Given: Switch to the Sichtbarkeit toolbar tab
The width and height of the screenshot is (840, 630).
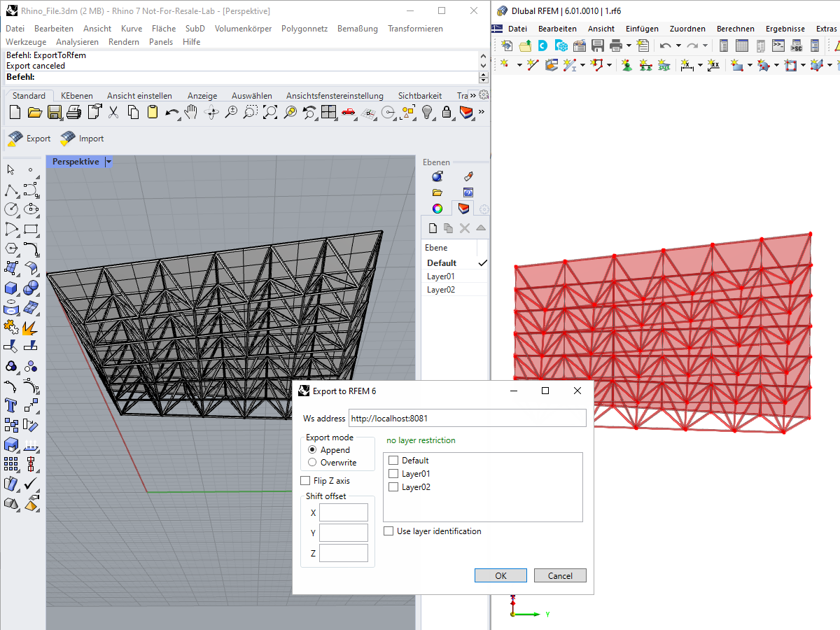Looking at the screenshot, I should pyautogui.click(x=419, y=96).
